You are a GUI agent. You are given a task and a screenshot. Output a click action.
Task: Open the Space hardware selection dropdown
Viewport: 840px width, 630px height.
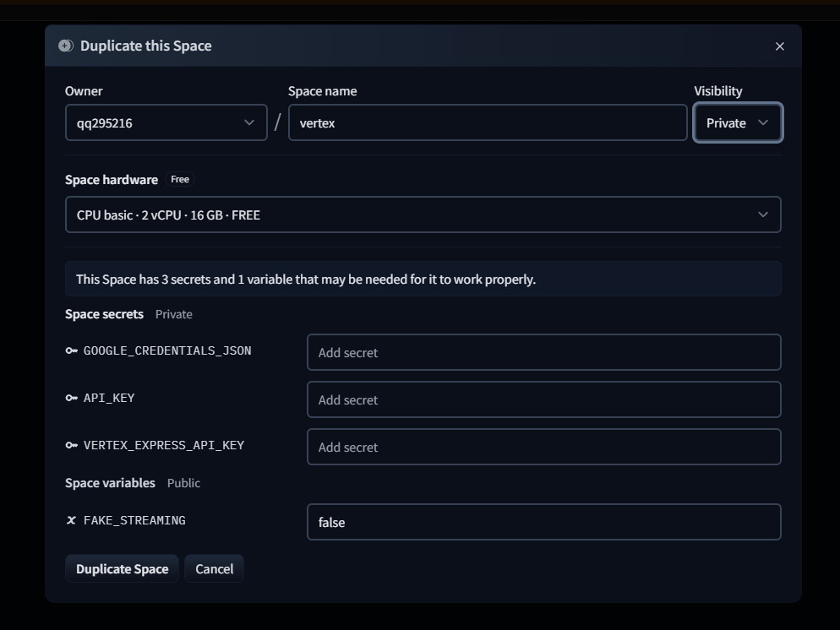pos(423,215)
